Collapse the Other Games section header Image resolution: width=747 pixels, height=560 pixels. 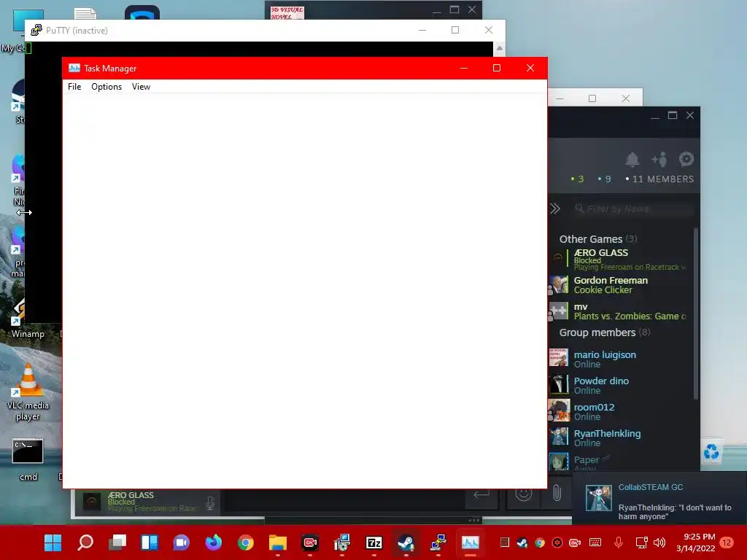[598, 239]
